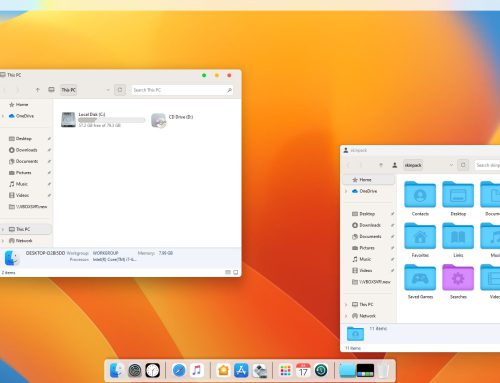Select Videos in This PC window sidebar
This screenshot has width=500, height=383.
pos(19,195)
